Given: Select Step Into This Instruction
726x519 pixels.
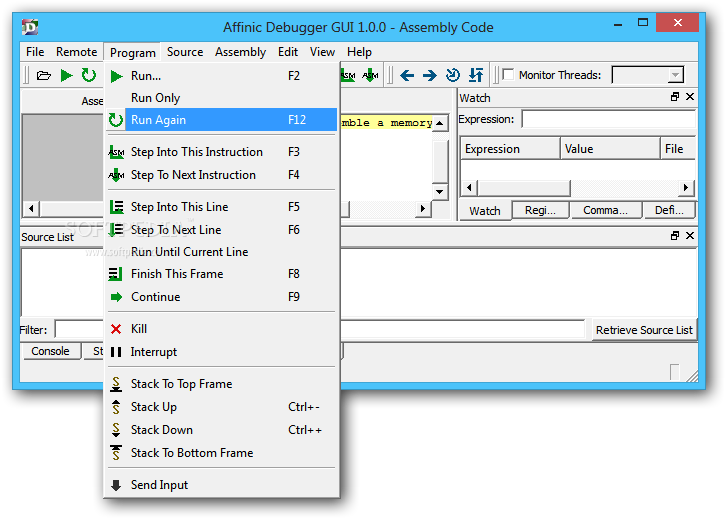Looking at the screenshot, I should 222,152.
